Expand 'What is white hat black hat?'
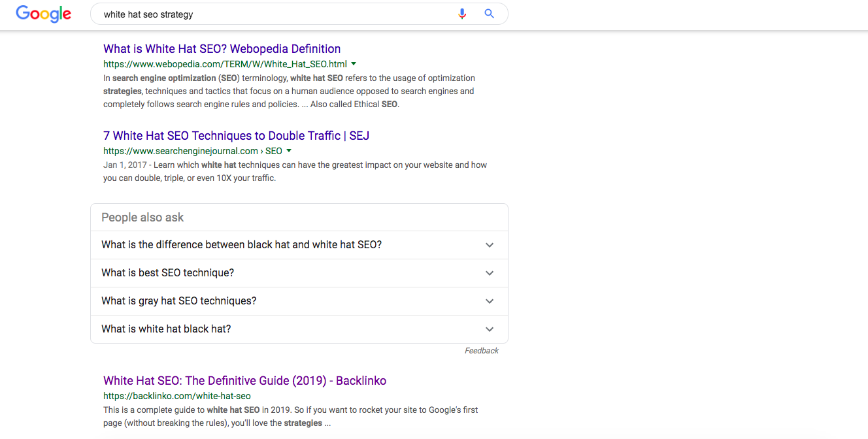The image size is (868, 439). (x=299, y=329)
